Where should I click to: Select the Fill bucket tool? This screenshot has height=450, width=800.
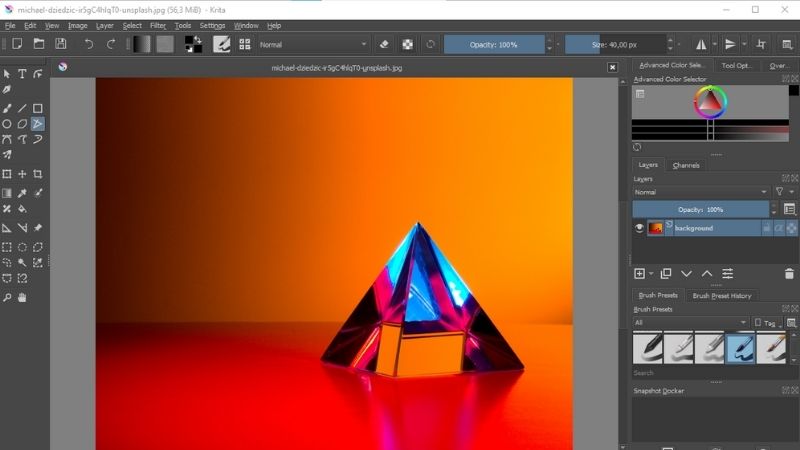pyautogui.click(x=22, y=209)
